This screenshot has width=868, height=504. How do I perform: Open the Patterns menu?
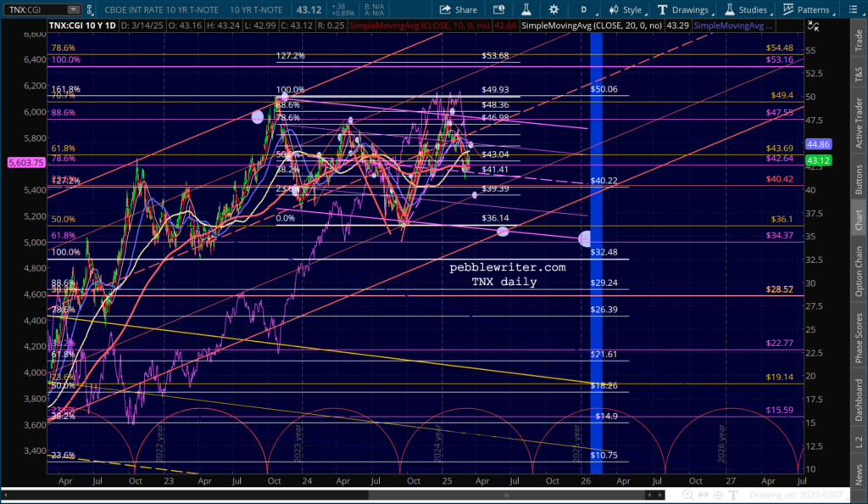(808, 9)
